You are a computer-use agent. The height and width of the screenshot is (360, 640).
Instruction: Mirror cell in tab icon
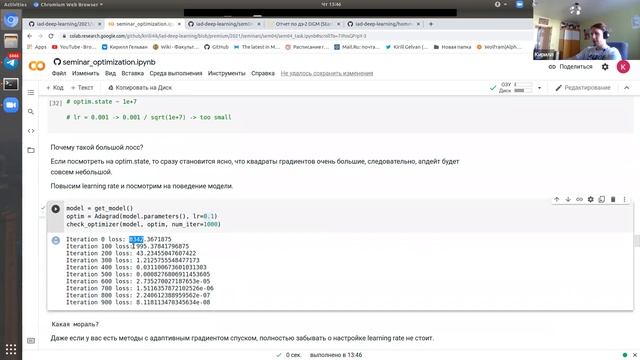[x=602, y=199]
